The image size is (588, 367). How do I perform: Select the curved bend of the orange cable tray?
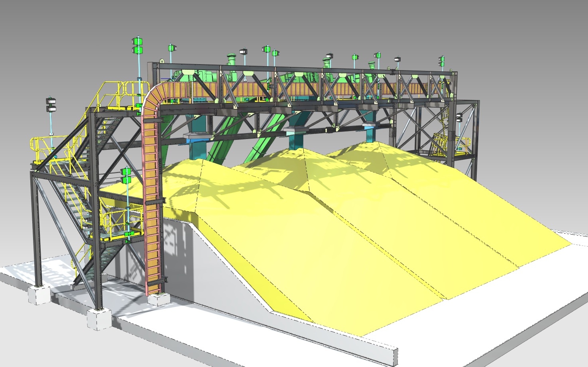click(153, 97)
